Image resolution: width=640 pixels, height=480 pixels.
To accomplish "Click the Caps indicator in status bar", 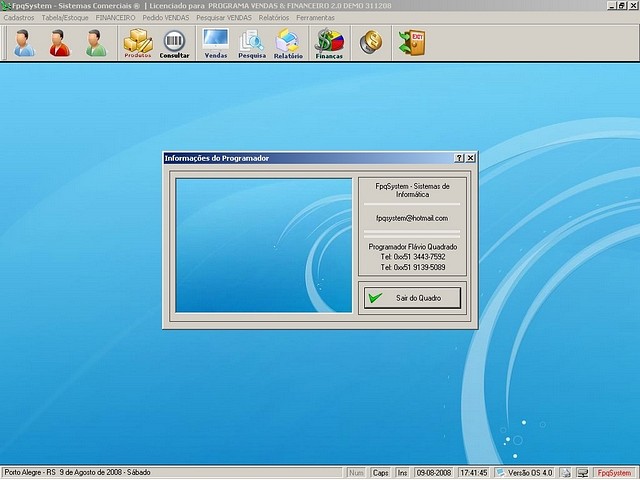I will click(x=380, y=473).
